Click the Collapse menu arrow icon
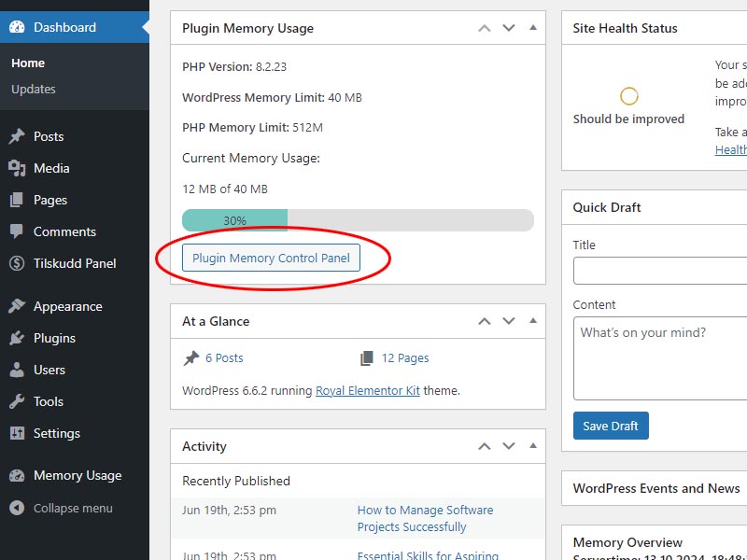 pos(17,508)
